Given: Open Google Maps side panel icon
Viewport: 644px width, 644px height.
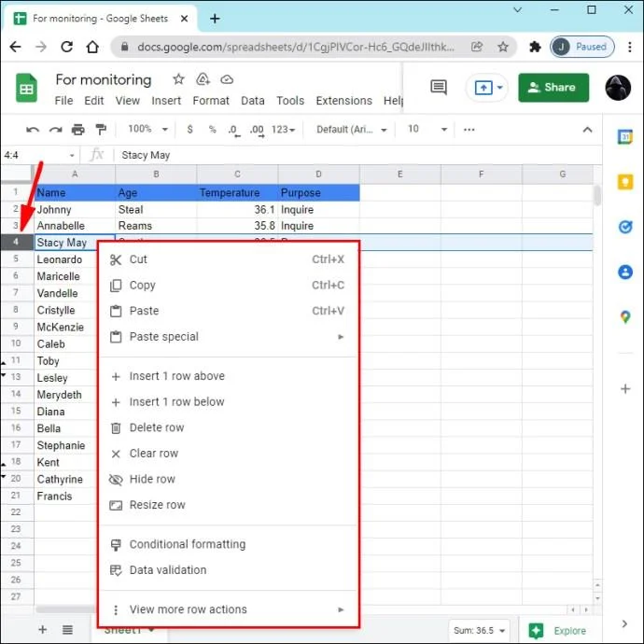Looking at the screenshot, I should (x=625, y=317).
